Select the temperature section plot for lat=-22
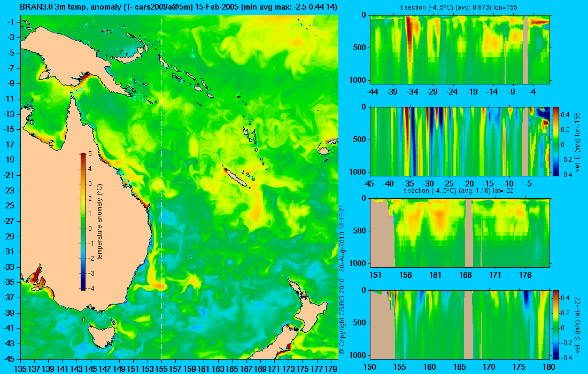Screen dimensions: 588x374 pos(460,233)
